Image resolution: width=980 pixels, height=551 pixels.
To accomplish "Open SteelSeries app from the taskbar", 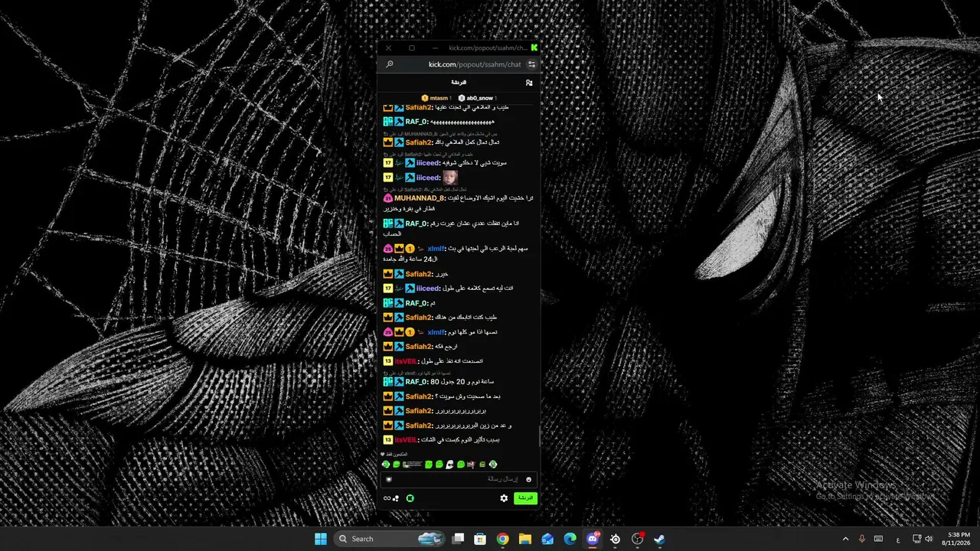I will 615,539.
